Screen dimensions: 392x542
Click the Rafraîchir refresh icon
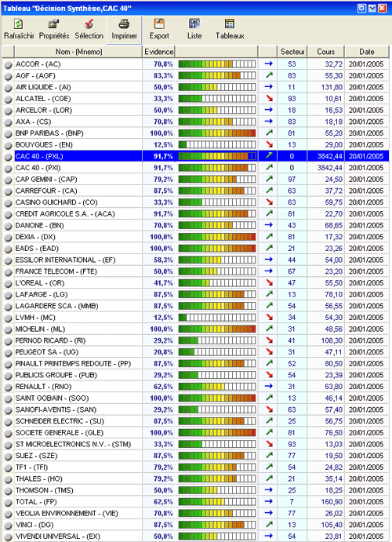[x=19, y=24]
